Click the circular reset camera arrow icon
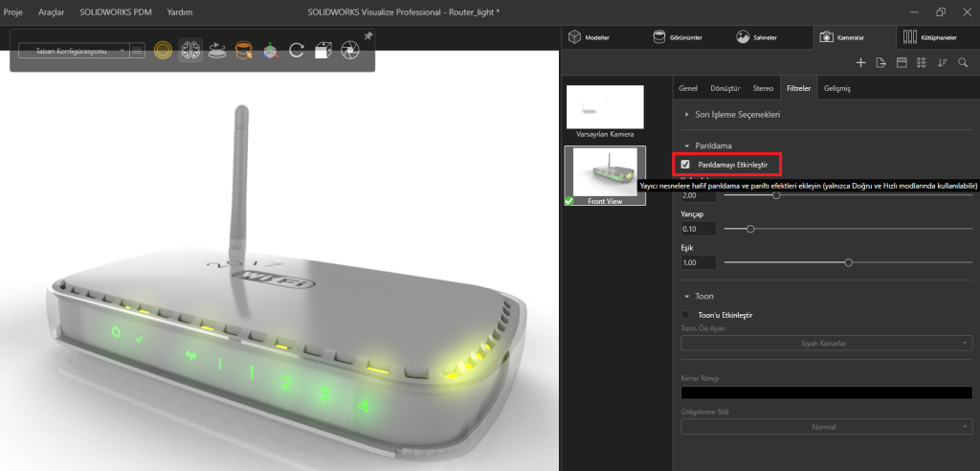The width and height of the screenshot is (980, 471). [297, 51]
